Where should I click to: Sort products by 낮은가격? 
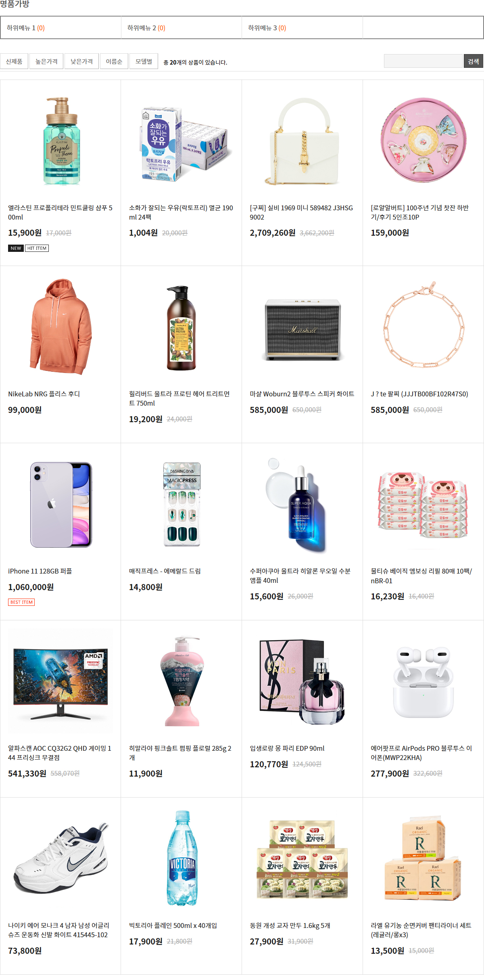tap(81, 61)
